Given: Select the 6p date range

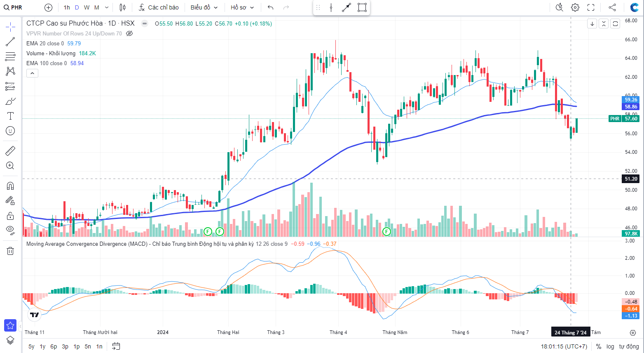Looking at the screenshot, I should (54, 346).
